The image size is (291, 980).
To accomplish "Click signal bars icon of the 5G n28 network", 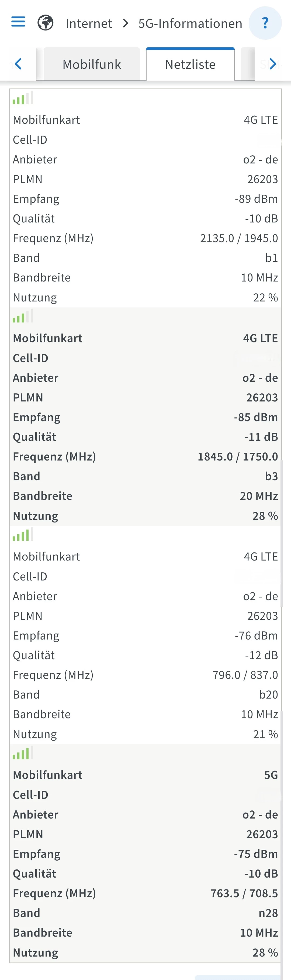I will point(23,753).
